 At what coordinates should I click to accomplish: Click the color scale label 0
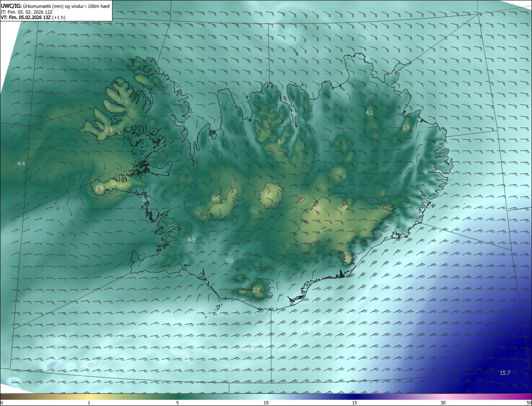click(2, 403)
